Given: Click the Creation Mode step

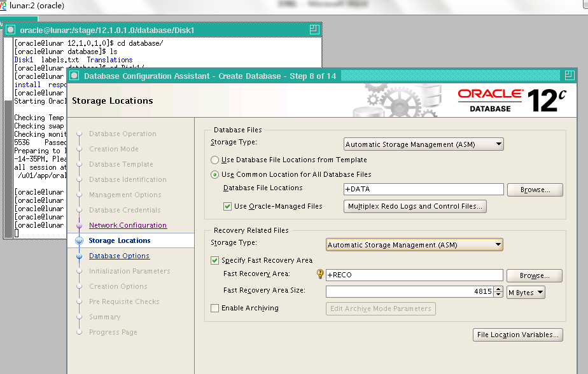Looking at the screenshot, I should (114, 149).
